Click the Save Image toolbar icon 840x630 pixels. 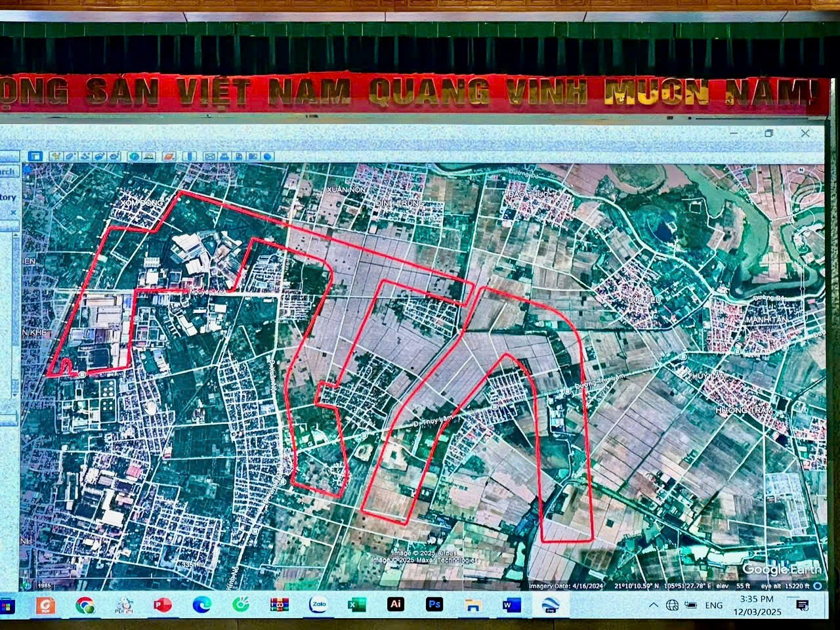tap(239, 156)
